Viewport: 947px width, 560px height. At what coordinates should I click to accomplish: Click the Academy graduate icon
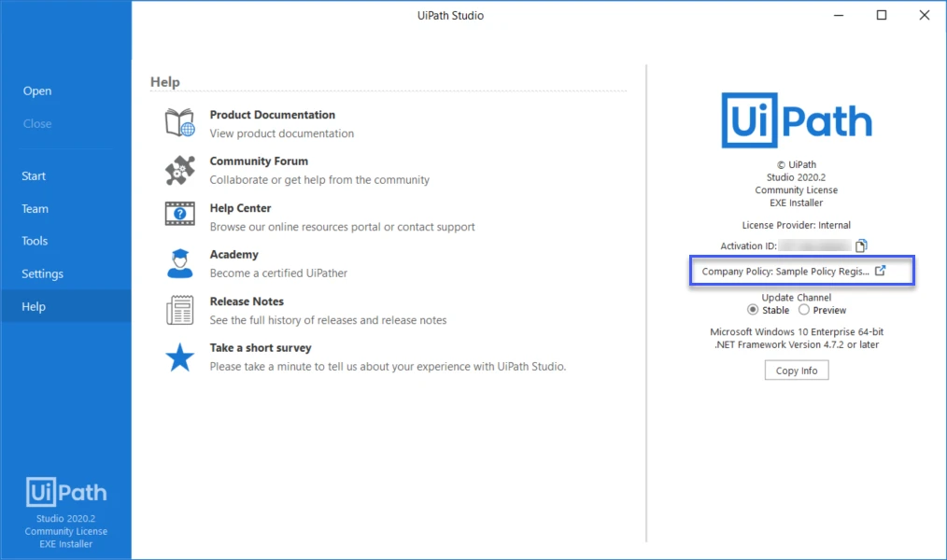pos(180,263)
